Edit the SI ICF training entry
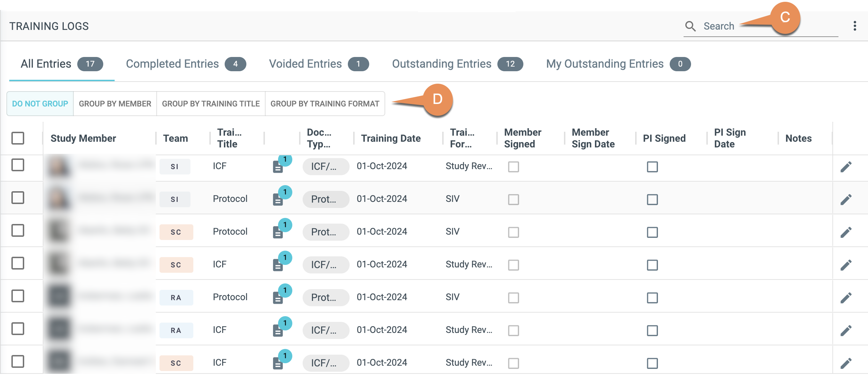This screenshot has height=381, width=868. pos(846,167)
